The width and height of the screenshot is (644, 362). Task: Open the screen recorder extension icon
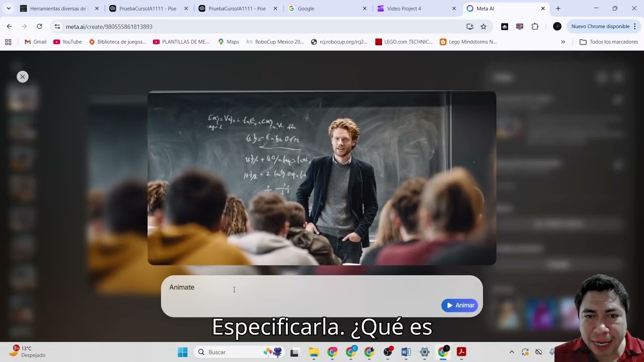520,26
